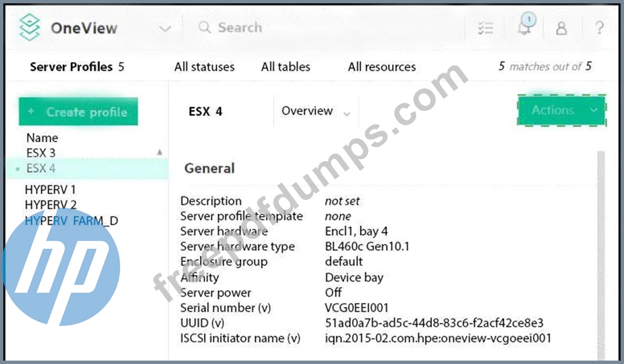Click the Server Profiles 5 heading

coord(77,67)
